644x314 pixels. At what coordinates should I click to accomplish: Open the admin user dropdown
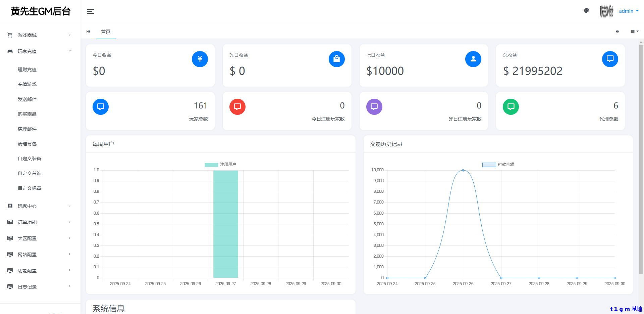628,11
